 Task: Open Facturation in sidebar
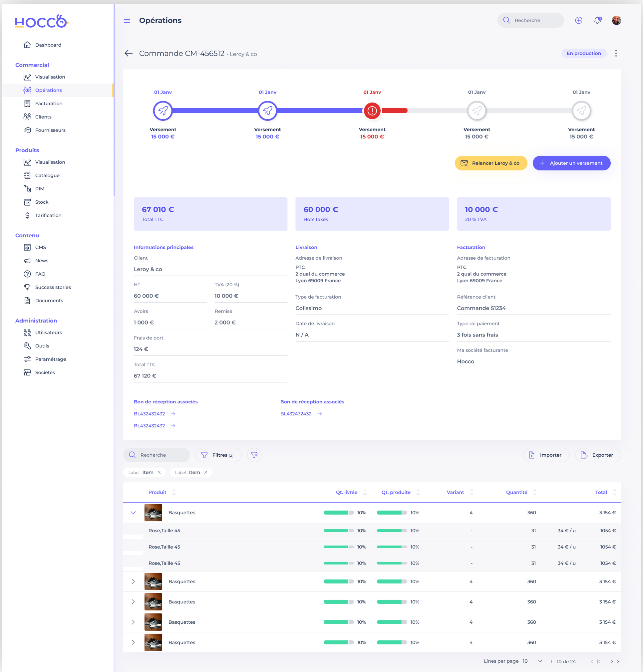coord(49,104)
